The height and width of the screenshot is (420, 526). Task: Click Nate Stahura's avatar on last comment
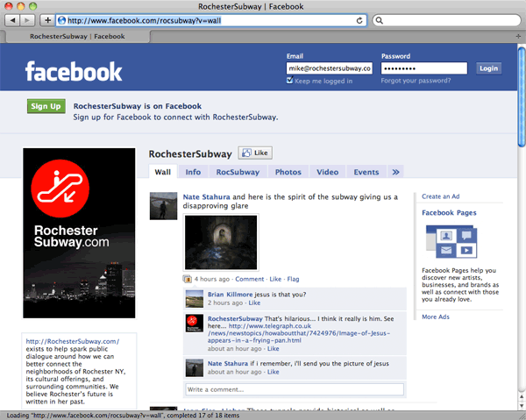(x=195, y=367)
